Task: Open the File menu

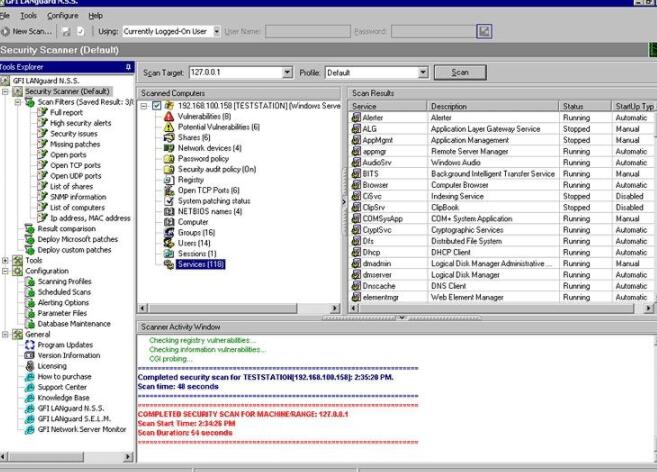Action: (x=5, y=16)
